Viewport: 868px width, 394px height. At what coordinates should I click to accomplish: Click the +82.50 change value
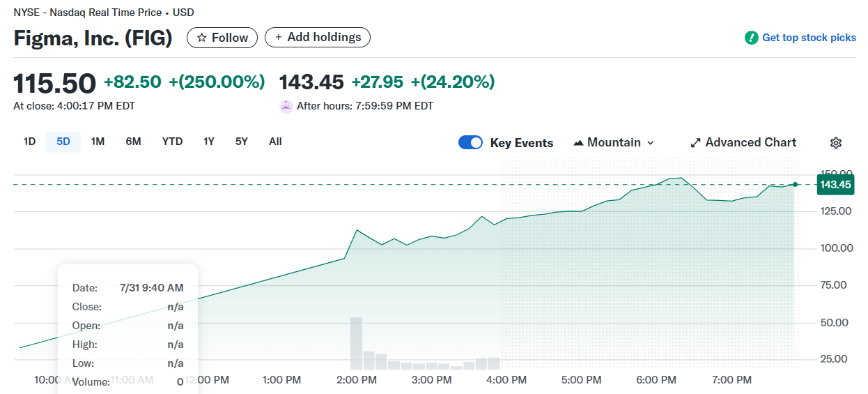pos(132,82)
